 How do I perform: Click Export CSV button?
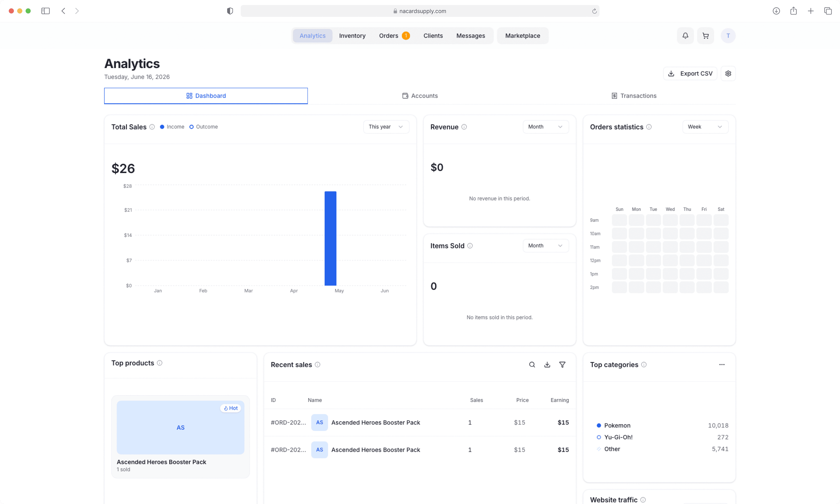click(x=690, y=73)
